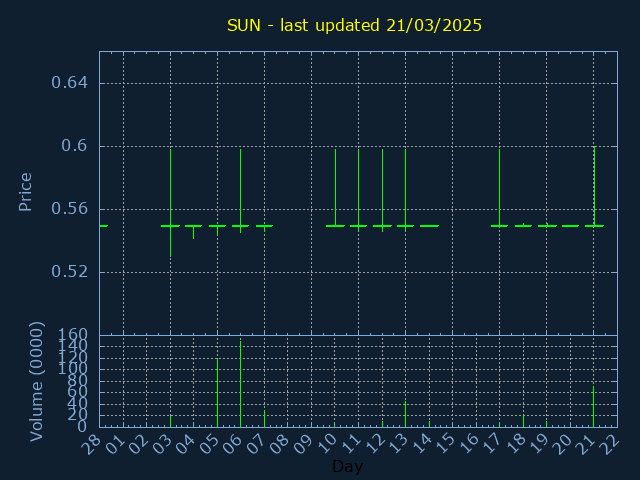Click the chart title 'SUN - last updated 21/03/2025'

pos(354,25)
